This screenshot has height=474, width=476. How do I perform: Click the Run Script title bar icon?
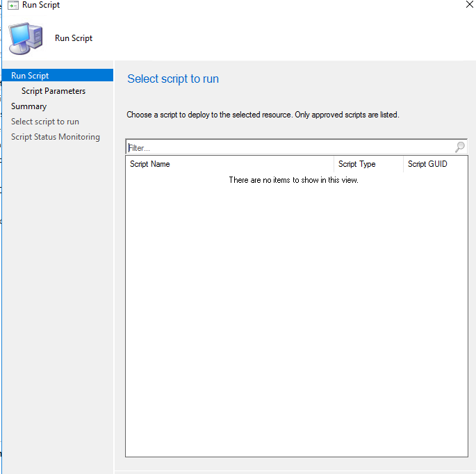click(13, 6)
